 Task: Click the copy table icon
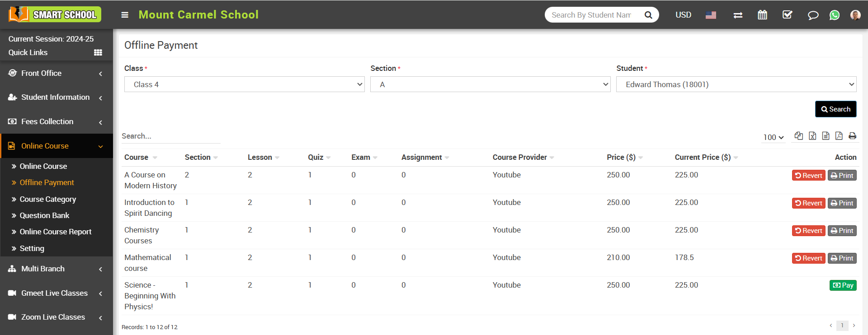point(799,136)
